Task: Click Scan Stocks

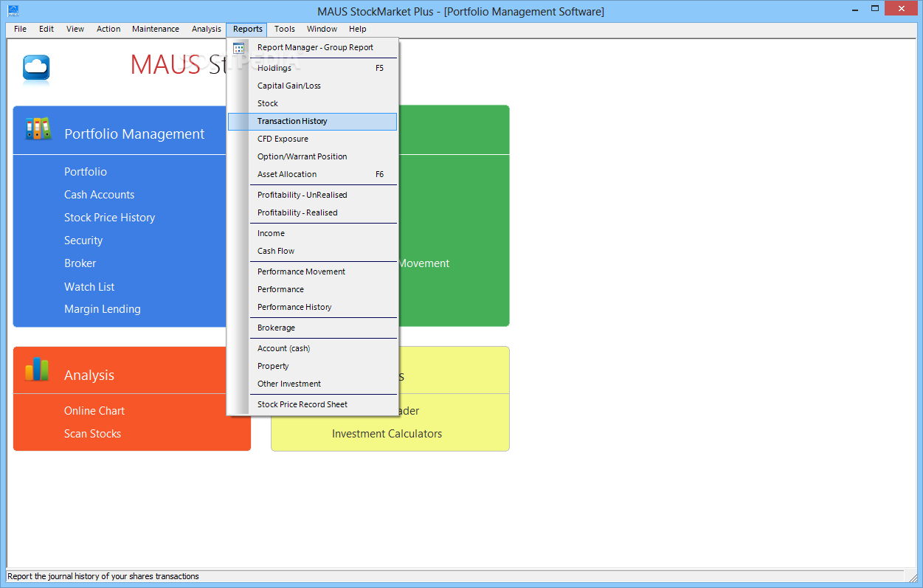Action: tap(92, 434)
